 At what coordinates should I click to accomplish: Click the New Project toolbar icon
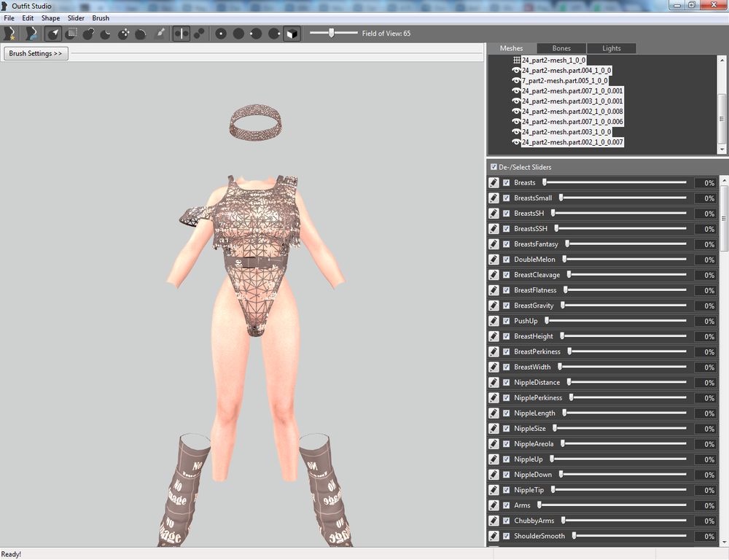pyautogui.click(x=9, y=34)
